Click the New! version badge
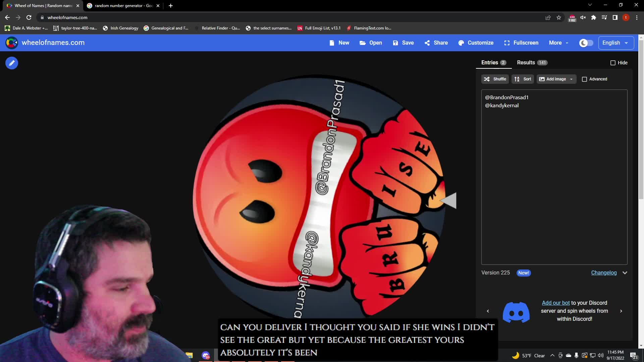Viewport: 644px width, 362px height. [524, 273]
